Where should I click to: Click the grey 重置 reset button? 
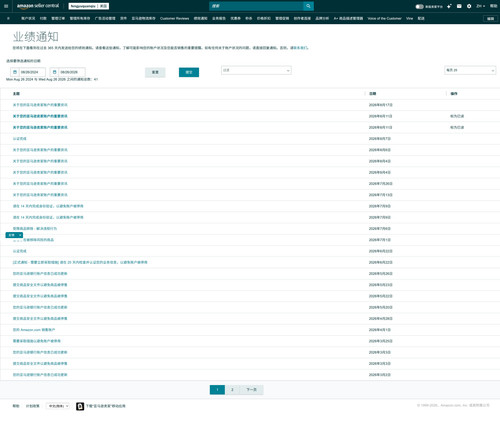click(x=155, y=72)
